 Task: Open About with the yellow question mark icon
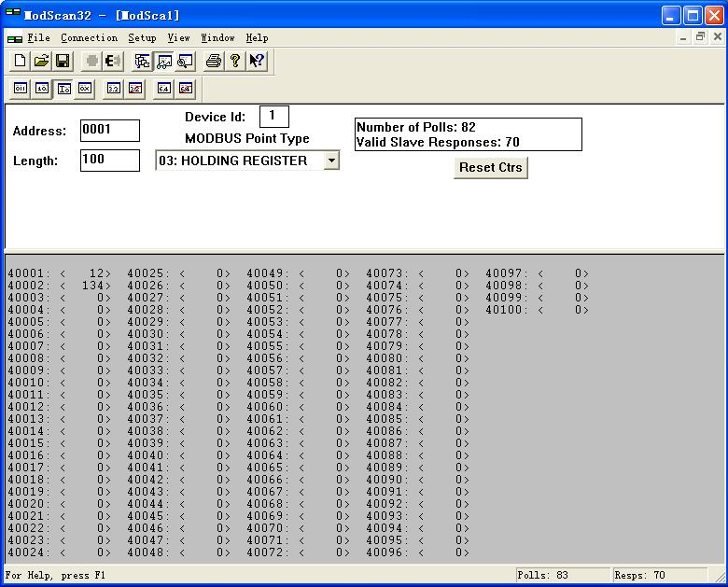coord(235,61)
